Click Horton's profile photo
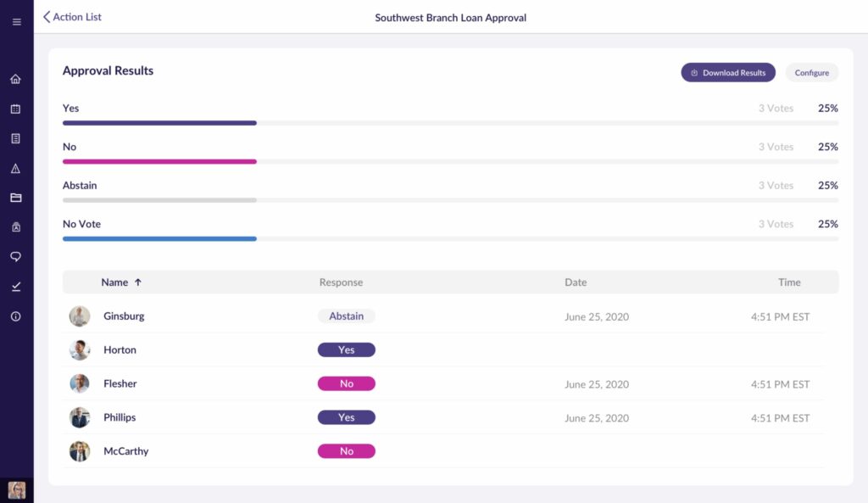The width and height of the screenshot is (868, 503). click(80, 350)
